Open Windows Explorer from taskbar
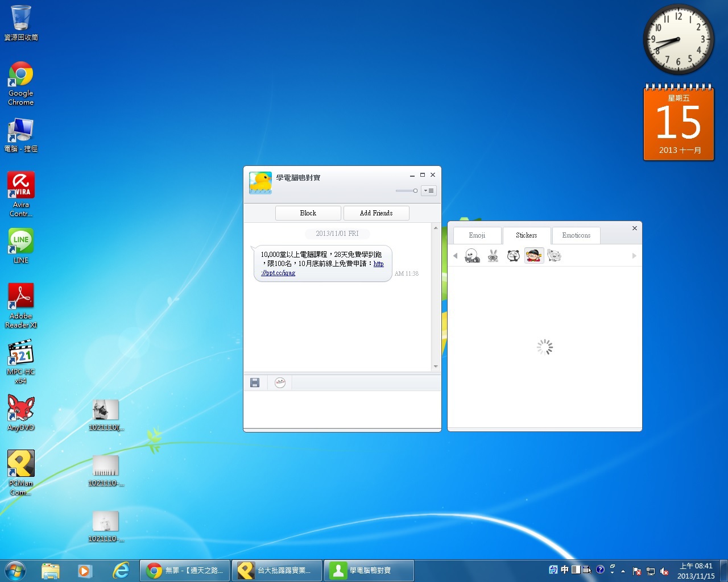Viewport: 728px width, 582px height. tap(50, 571)
